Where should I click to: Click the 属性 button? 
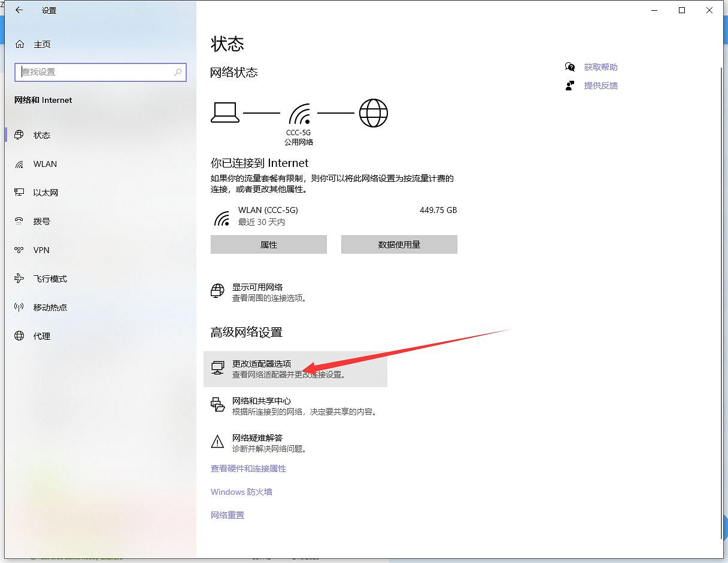tap(269, 245)
